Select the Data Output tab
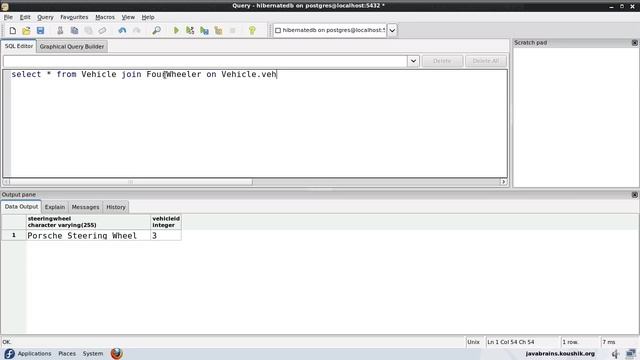The width and height of the screenshot is (640, 360). click(x=21, y=207)
